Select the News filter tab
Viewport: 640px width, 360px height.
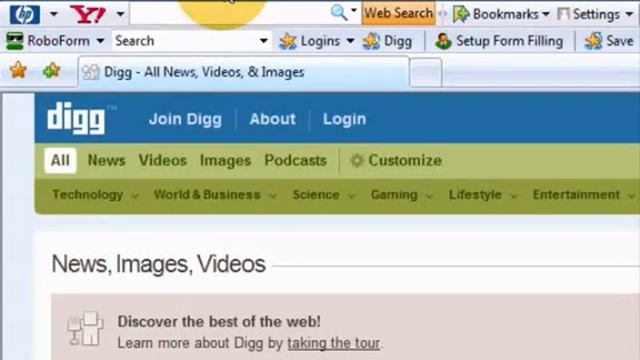click(x=107, y=160)
